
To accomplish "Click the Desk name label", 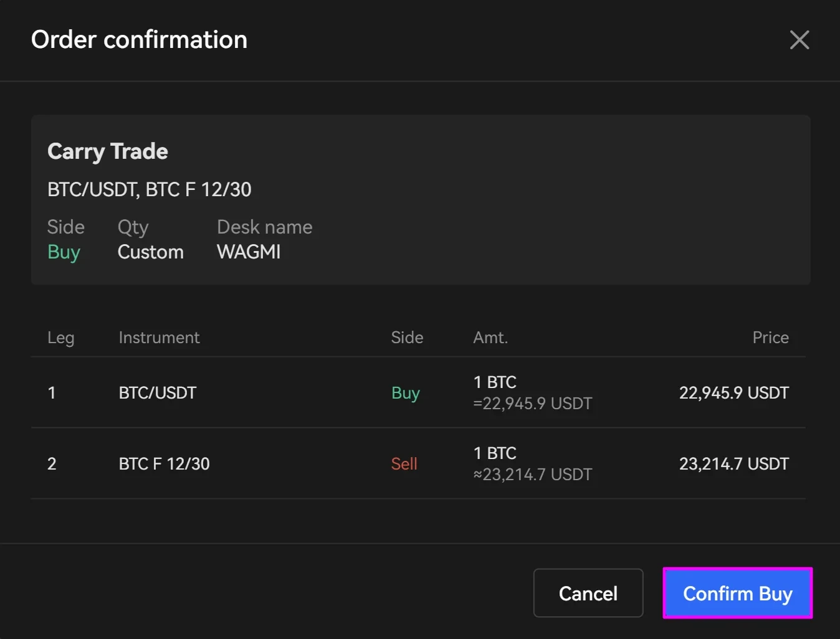I will (x=264, y=227).
